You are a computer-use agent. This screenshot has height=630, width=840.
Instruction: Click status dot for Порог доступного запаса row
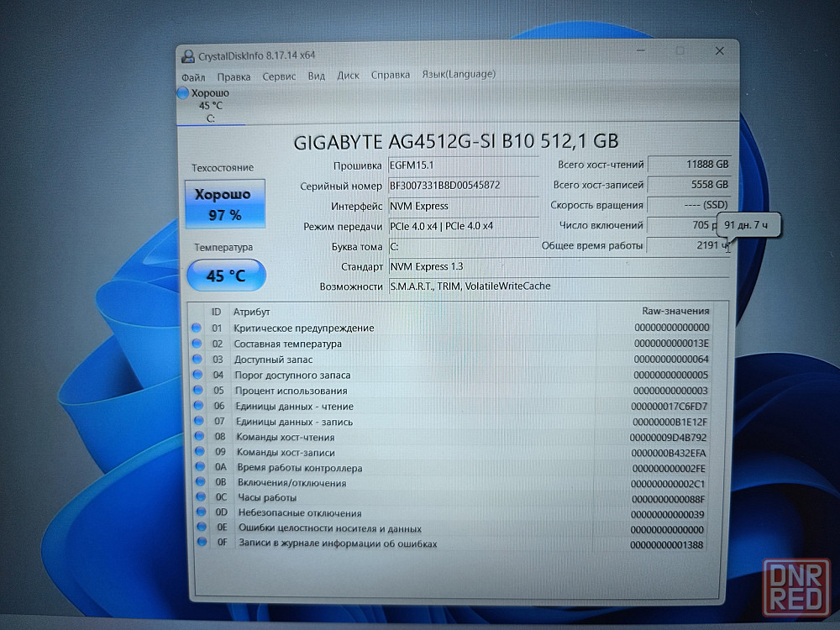[197, 375]
